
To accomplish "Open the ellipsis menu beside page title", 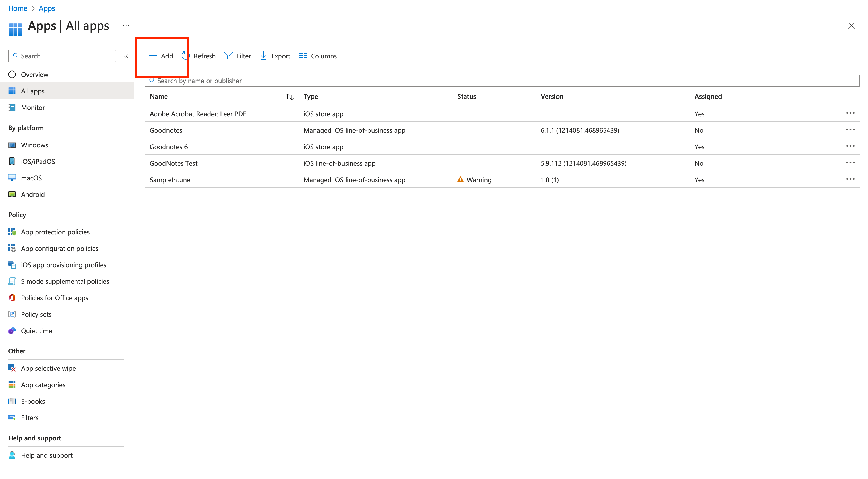I will click(126, 26).
